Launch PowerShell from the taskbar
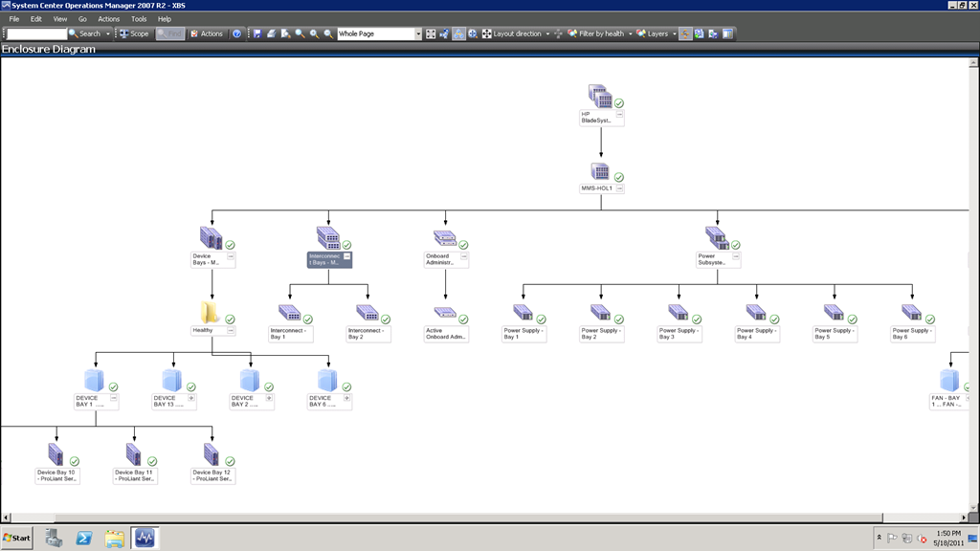The width and height of the screenshot is (980, 551). [84, 538]
